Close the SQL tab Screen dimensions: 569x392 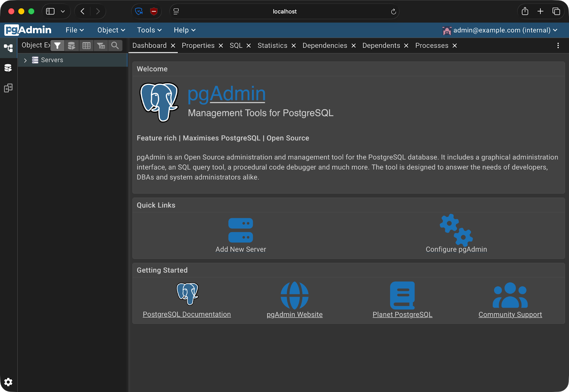click(x=249, y=46)
